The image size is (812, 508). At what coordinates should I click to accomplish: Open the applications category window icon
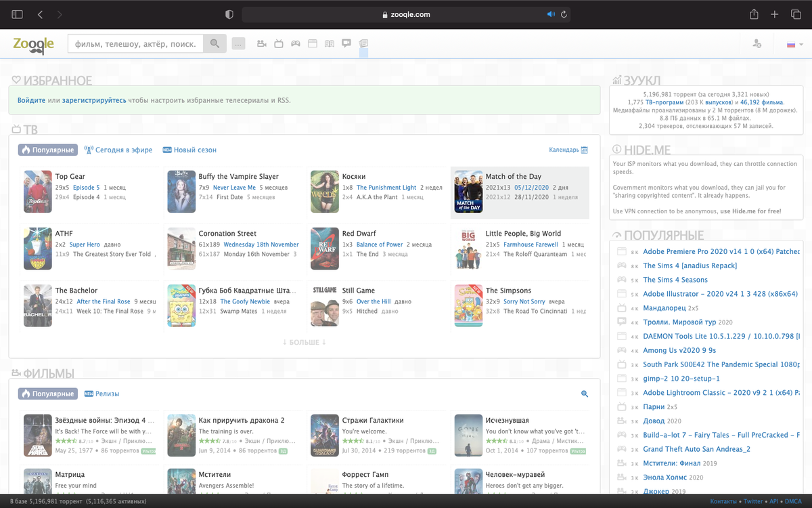313,44
